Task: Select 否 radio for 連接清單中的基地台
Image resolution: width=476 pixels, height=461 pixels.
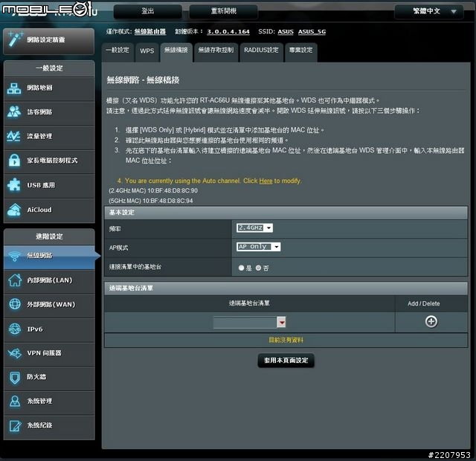Action: [x=258, y=268]
